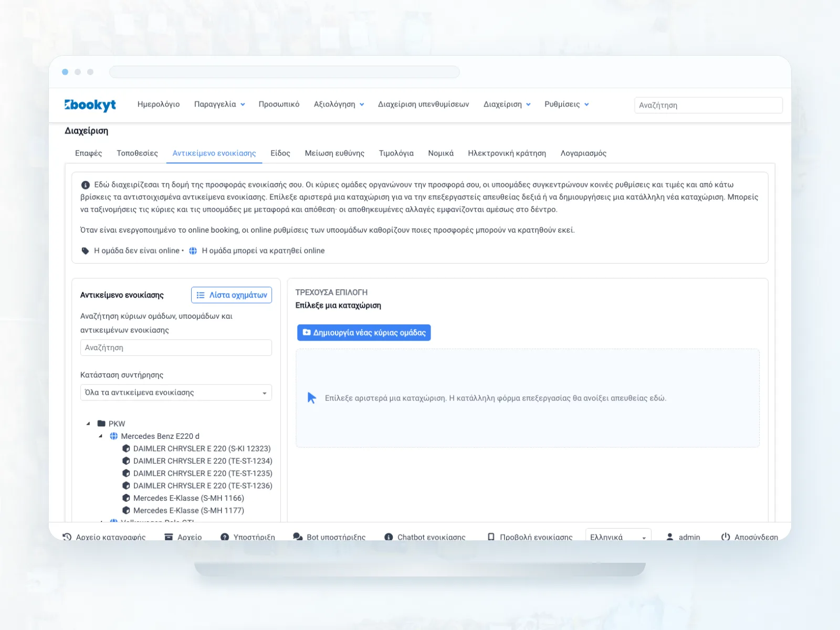
Task: Click the power icon for Αποσύνδεση
Action: click(726, 537)
